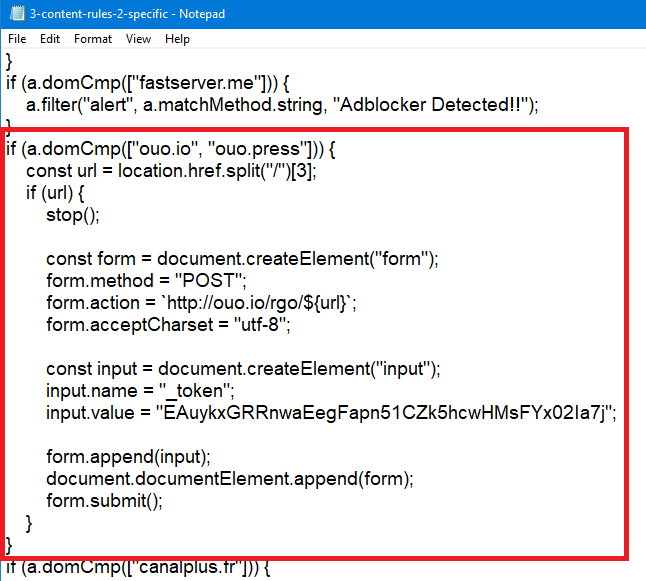Open the File menu
Screen dimensions: 646x581
[17, 39]
